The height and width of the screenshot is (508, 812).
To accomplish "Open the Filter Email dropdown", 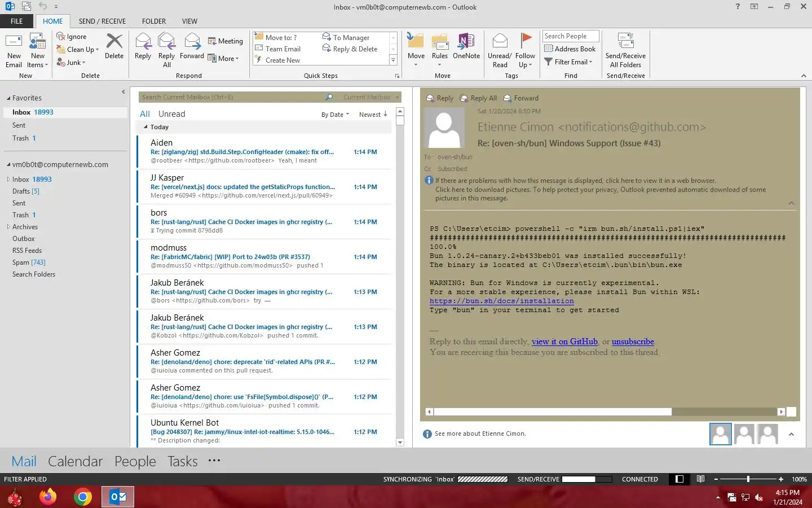I will pos(568,62).
